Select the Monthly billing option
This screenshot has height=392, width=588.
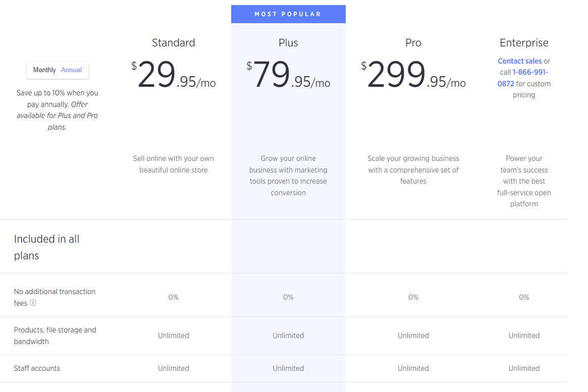click(x=44, y=70)
